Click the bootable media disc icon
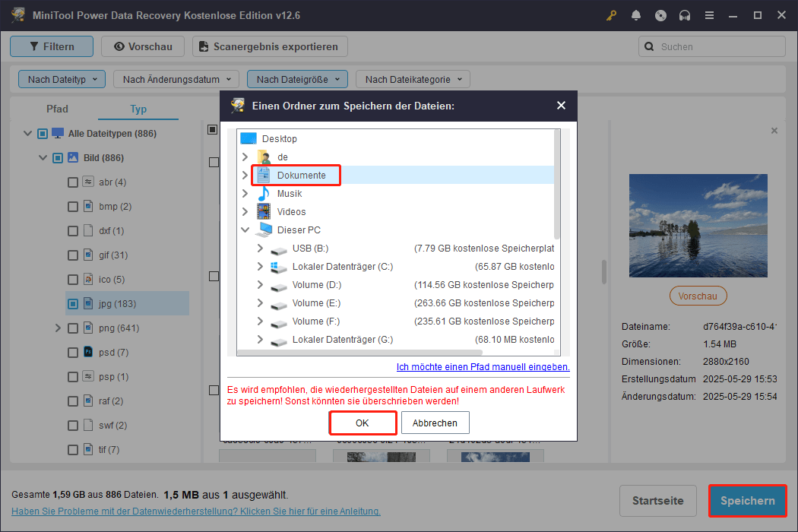This screenshot has height=532, width=798. (660, 14)
